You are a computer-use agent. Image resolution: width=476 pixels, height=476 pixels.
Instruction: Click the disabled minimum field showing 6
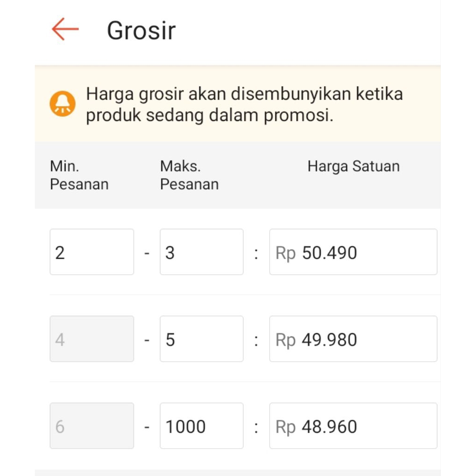(x=92, y=426)
